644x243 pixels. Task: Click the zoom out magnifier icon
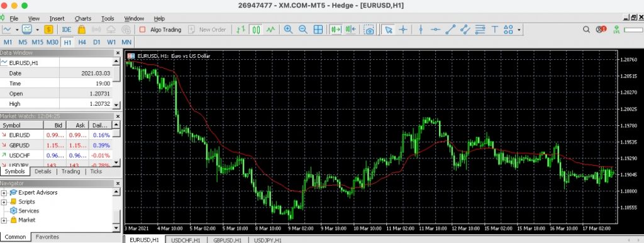tap(303, 30)
